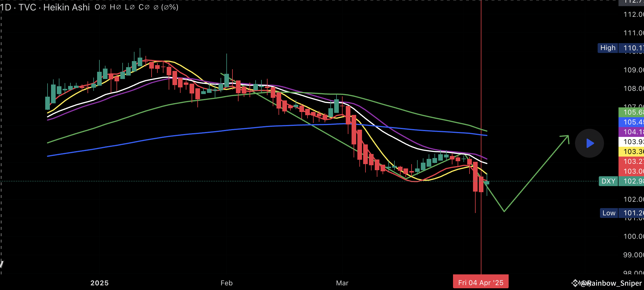Click the Feb label on time axis
This screenshot has height=290, width=644.
(x=226, y=283)
